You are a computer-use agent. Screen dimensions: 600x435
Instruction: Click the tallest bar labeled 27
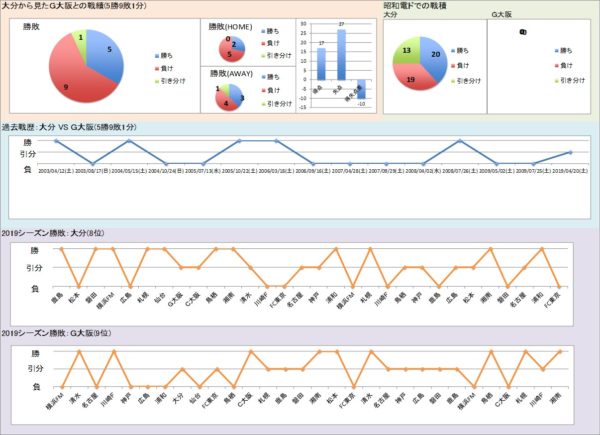[x=341, y=55]
